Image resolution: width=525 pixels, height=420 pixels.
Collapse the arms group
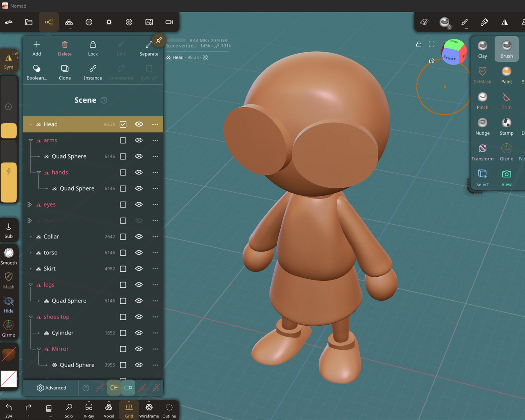pos(31,140)
